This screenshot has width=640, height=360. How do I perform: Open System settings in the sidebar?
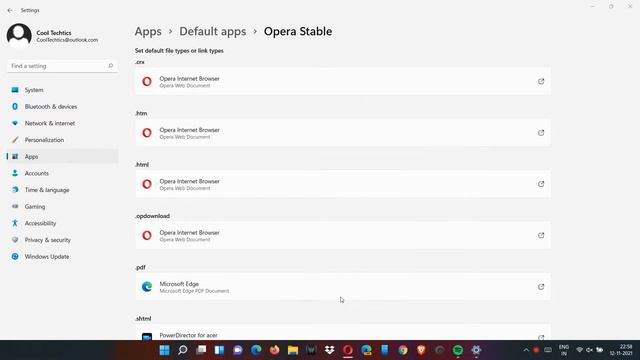click(x=62, y=90)
